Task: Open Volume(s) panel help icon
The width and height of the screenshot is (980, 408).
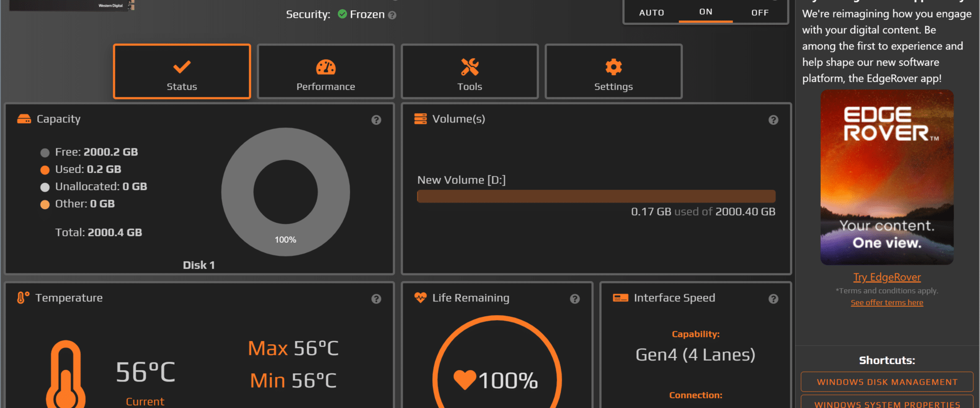Action: (773, 120)
